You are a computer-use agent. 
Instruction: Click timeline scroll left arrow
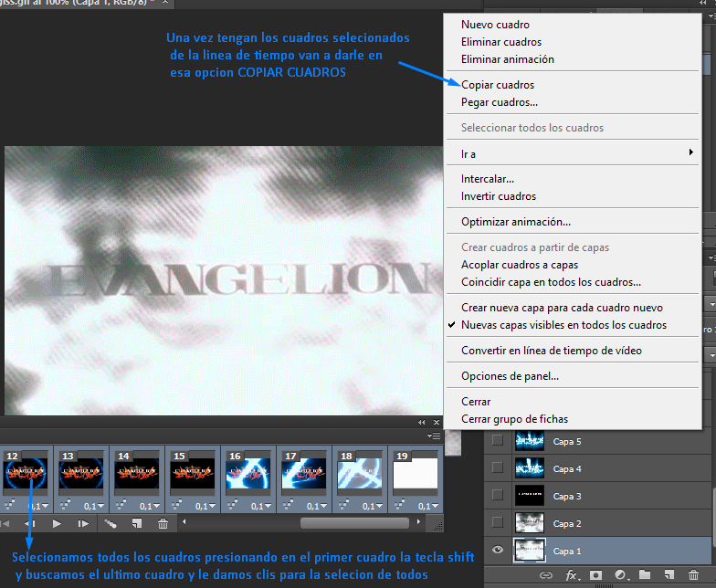coord(184,521)
